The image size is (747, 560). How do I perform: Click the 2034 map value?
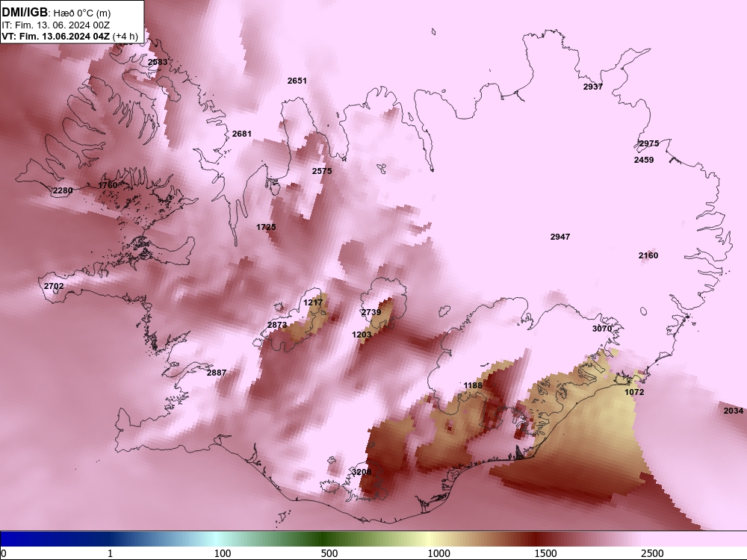click(734, 411)
